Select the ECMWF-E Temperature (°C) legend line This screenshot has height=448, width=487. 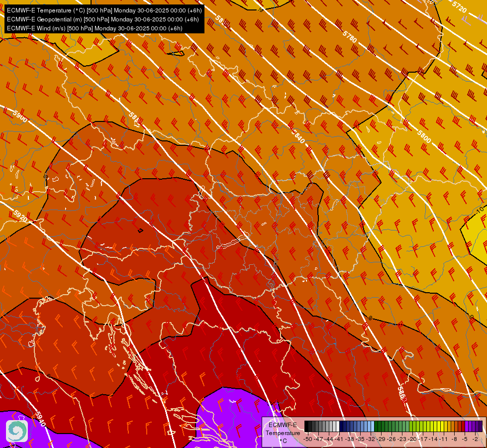point(104,10)
